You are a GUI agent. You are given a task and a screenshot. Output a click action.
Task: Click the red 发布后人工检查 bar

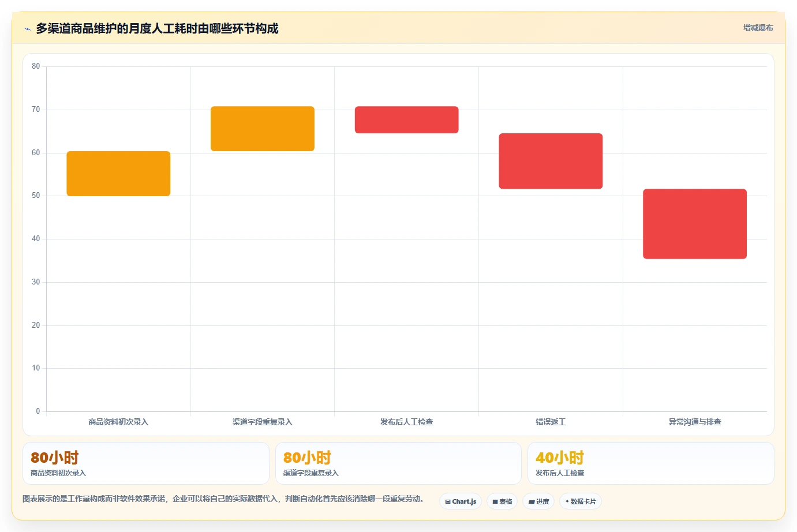tap(407, 119)
